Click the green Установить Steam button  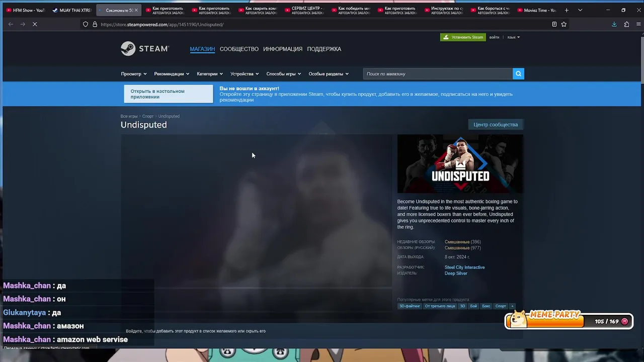pos(463,37)
